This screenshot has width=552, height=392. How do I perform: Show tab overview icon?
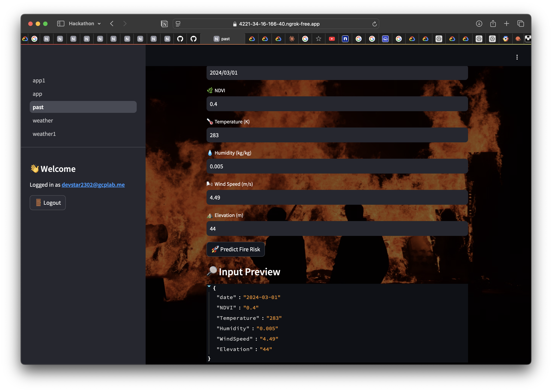pyautogui.click(x=520, y=24)
